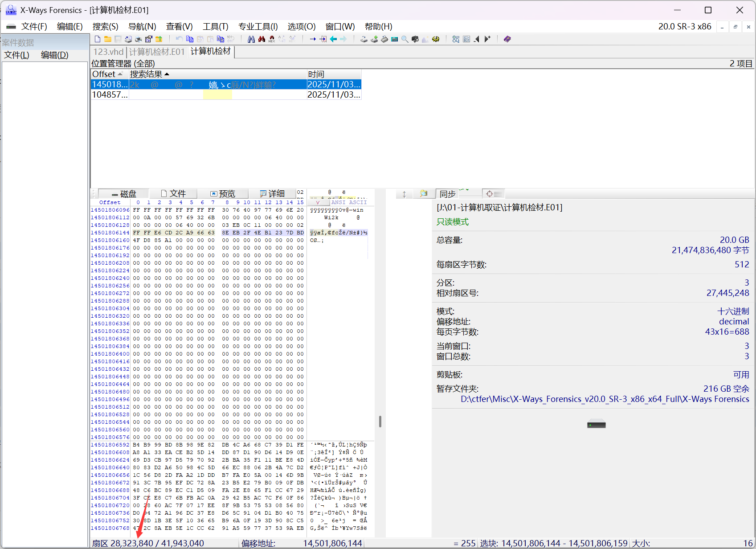The width and height of the screenshot is (756, 549).
Task: Click the 时间 column header
Action: [334, 74]
